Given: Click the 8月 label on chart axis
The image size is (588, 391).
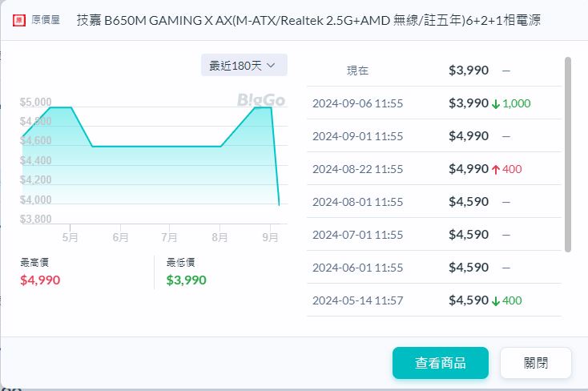Looking at the screenshot, I should tap(220, 237).
